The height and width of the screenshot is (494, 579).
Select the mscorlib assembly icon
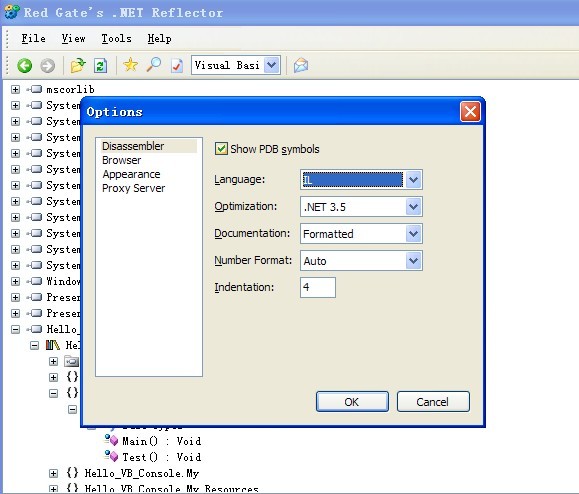(x=34, y=89)
